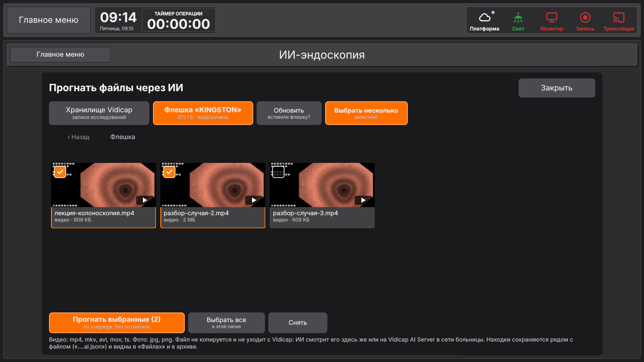
Task: Click the Закрыть button
Action: pos(557,88)
